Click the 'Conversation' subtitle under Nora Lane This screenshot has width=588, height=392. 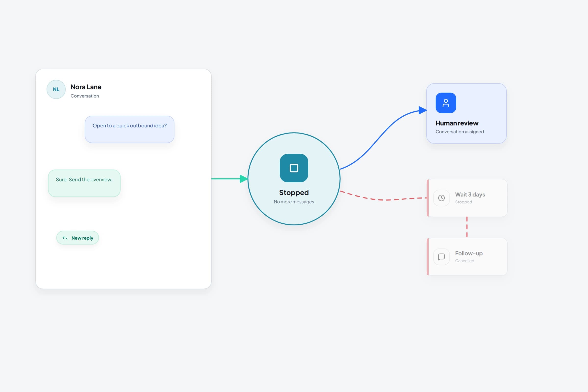coord(85,96)
